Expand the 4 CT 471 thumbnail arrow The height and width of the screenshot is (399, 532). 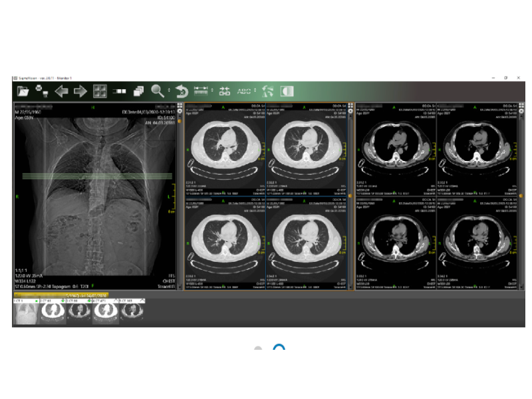pyautogui.click(x=116, y=301)
